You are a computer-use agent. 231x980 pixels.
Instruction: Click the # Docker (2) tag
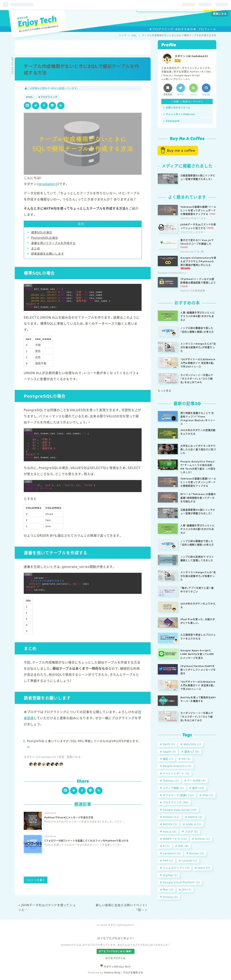(195, 853)
